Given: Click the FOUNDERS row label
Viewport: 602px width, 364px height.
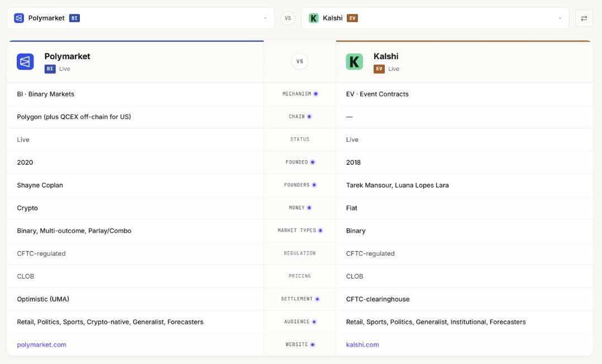Looking at the screenshot, I should coord(297,185).
